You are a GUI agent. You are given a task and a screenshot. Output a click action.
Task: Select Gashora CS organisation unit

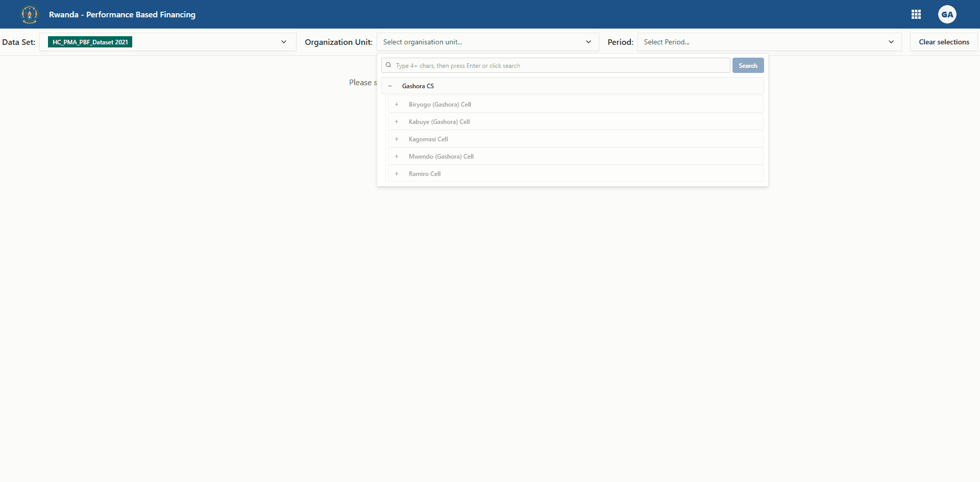pos(418,86)
